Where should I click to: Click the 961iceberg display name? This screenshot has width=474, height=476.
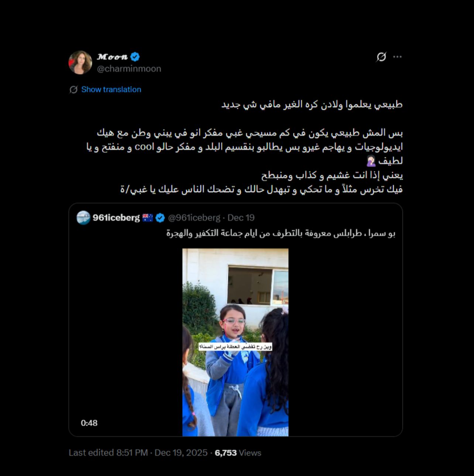tap(116, 218)
